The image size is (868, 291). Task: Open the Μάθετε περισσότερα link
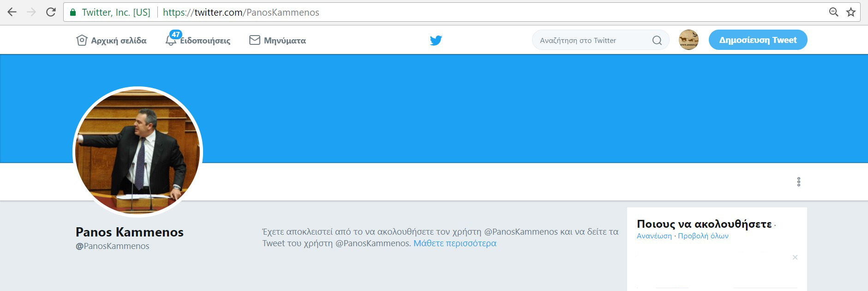(455, 243)
